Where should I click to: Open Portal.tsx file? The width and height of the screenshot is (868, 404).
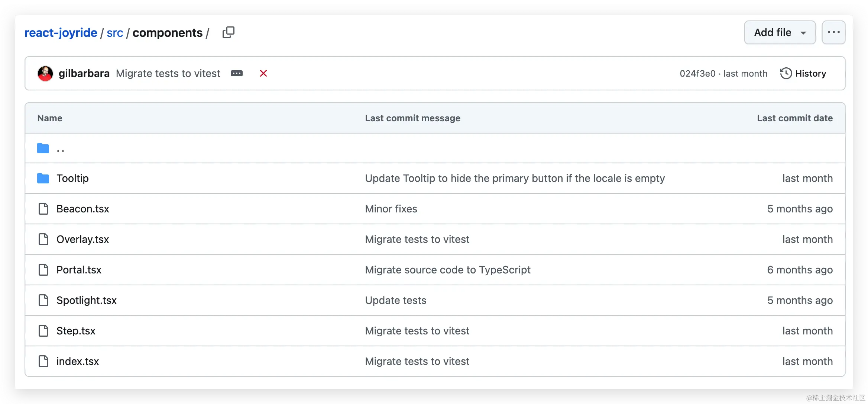click(79, 270)
